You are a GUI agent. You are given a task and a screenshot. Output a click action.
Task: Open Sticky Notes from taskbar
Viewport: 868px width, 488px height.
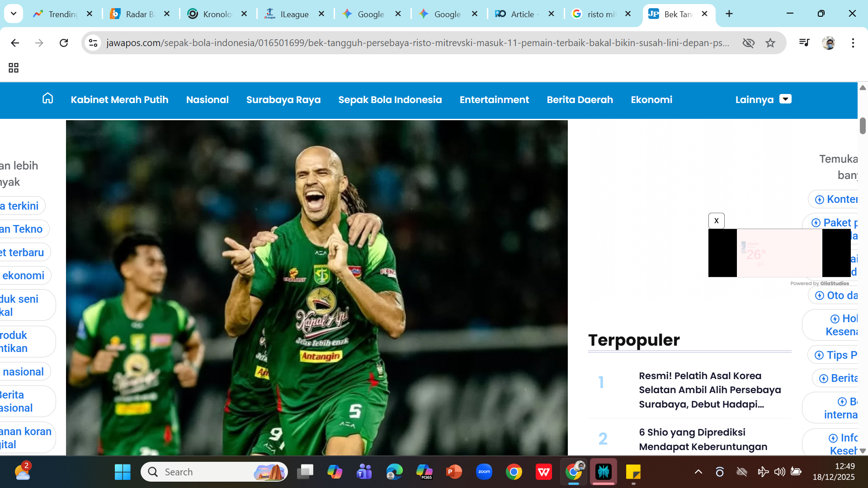pyautogui.click(x=633, y=472)
